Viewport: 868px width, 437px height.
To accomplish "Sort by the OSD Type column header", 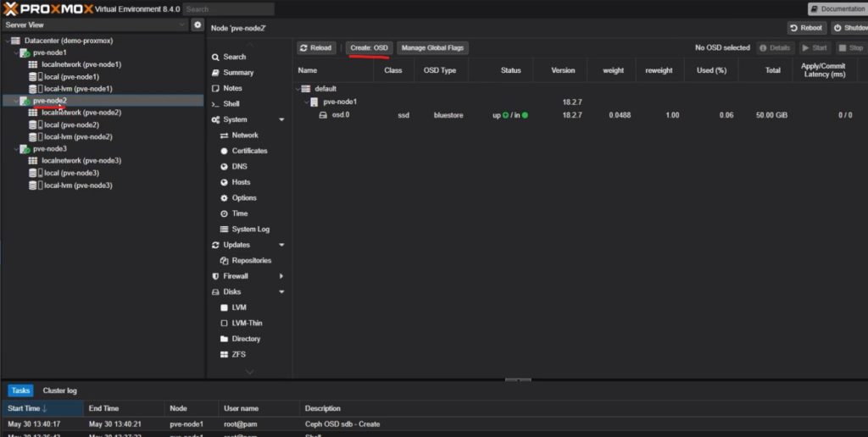I will [441, 70].
